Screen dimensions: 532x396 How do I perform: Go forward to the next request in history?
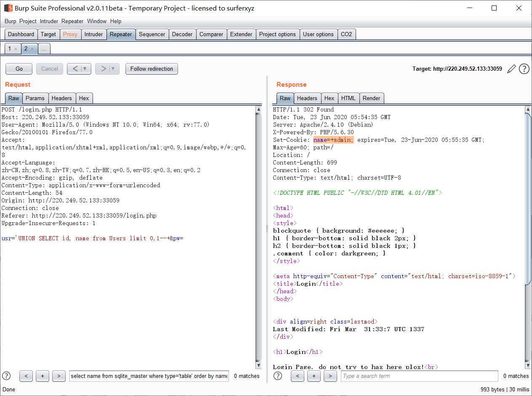click(103, 69)
